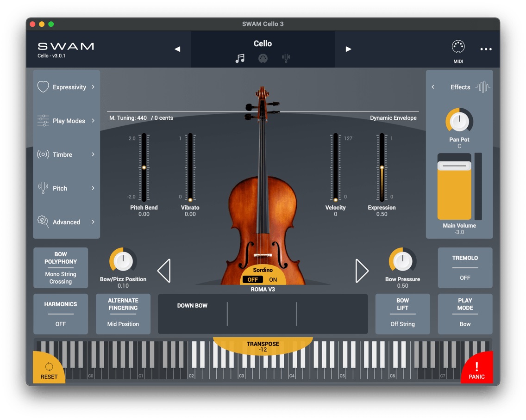Change ALTERNATE FINGERING position

point(123,314)
